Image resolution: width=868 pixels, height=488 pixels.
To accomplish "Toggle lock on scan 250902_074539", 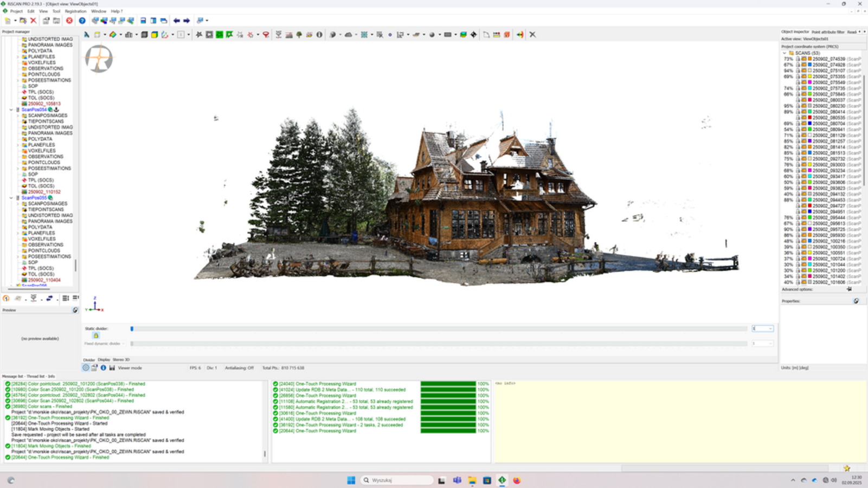I will click(x=798, y=59).
